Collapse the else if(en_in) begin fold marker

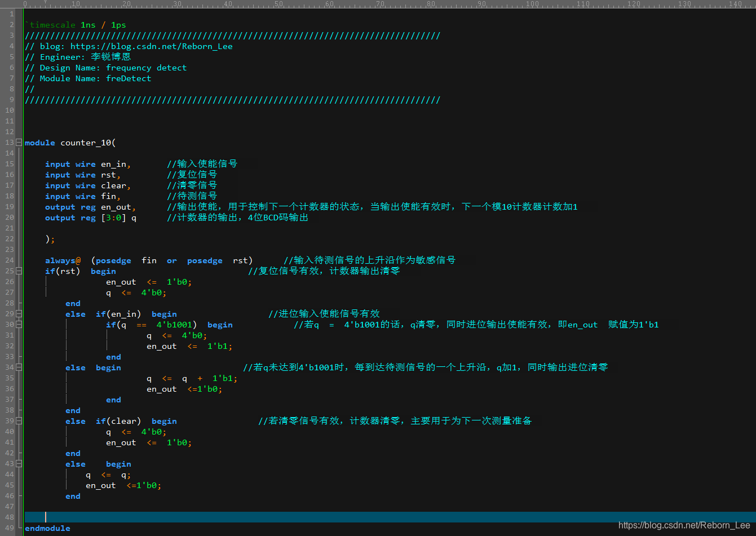pos(19,314)
